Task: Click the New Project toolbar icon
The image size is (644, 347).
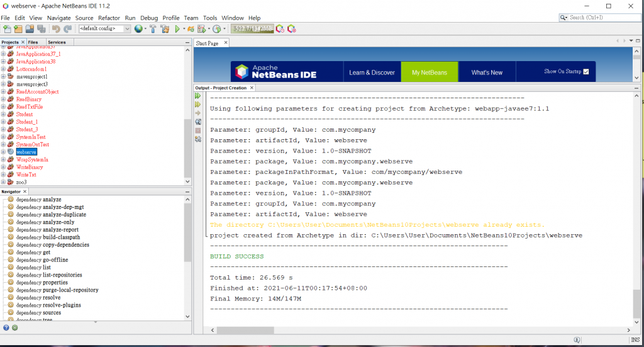Action: tap(18, 29)
